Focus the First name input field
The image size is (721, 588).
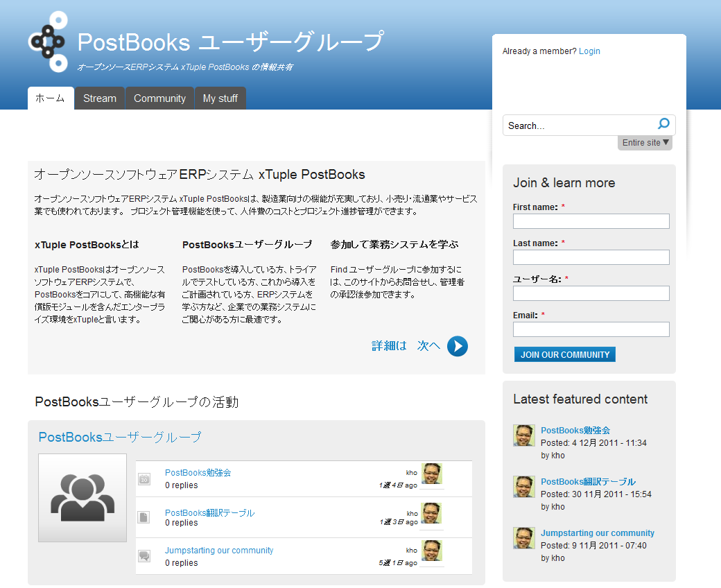(591, 221)
